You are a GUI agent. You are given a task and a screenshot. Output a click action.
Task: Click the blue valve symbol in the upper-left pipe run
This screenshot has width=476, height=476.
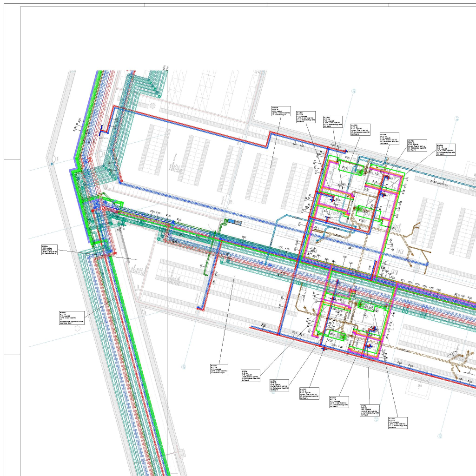click(102, 131)
